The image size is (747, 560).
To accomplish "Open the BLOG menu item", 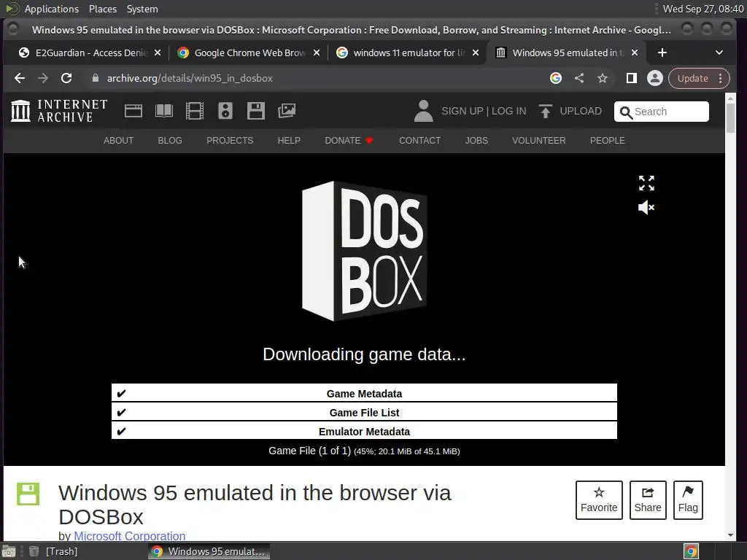I will point(170,141).
